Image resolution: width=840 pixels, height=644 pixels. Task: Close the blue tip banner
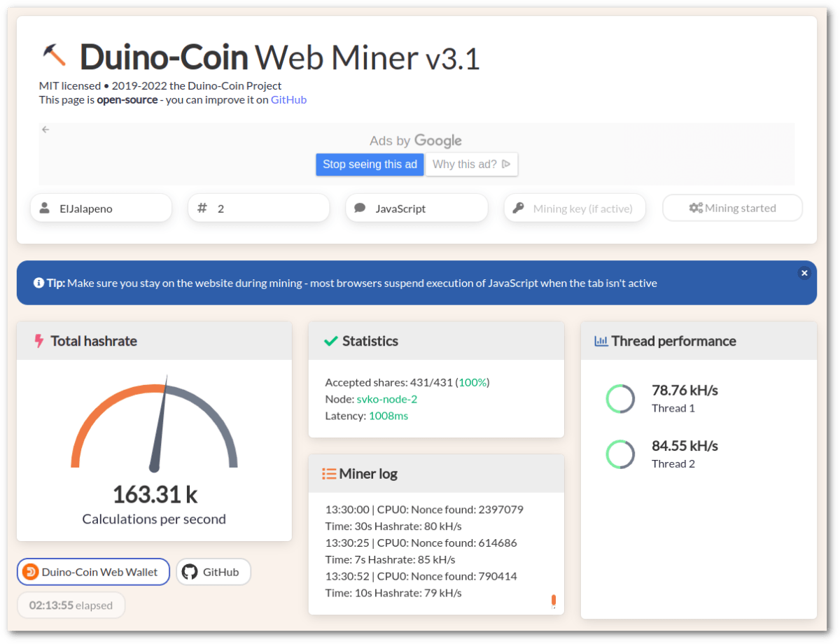[x=804, y=273]
